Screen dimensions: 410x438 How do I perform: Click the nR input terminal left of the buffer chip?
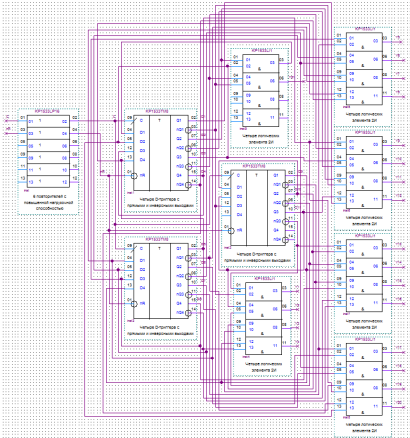[6, 133]
